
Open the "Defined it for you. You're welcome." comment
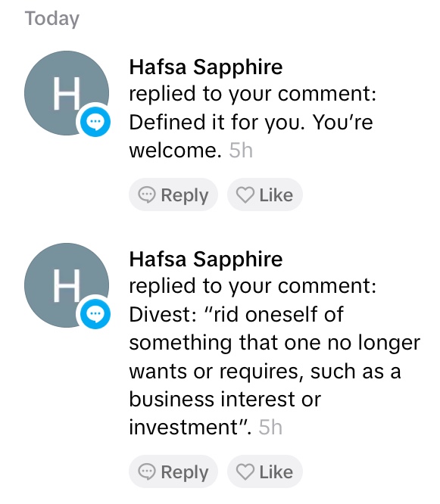click(x=251, y=136)
